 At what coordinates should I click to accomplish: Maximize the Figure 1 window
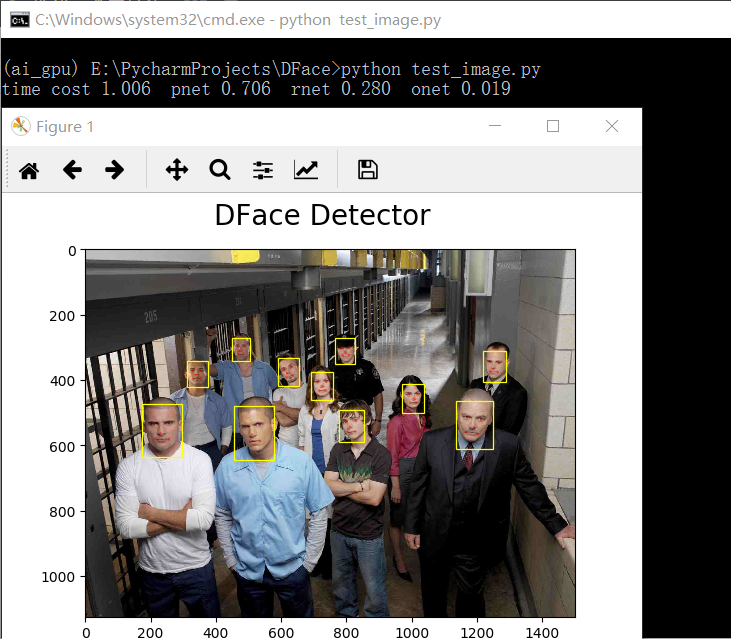pos(553,126)
